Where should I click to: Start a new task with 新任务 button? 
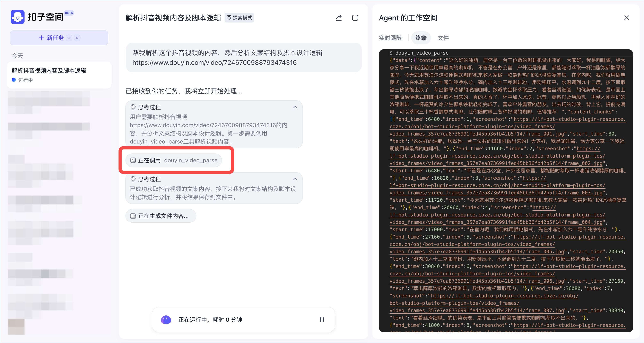[x=59, y=38]
